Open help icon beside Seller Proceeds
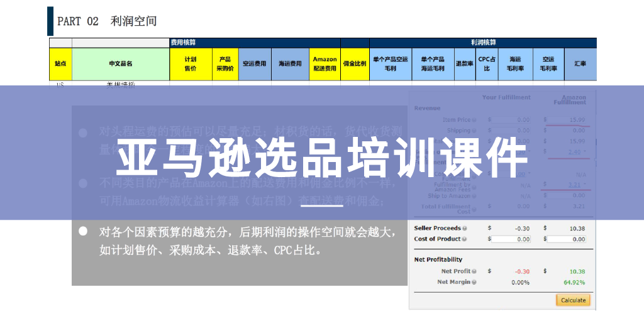 pos(465,229)
